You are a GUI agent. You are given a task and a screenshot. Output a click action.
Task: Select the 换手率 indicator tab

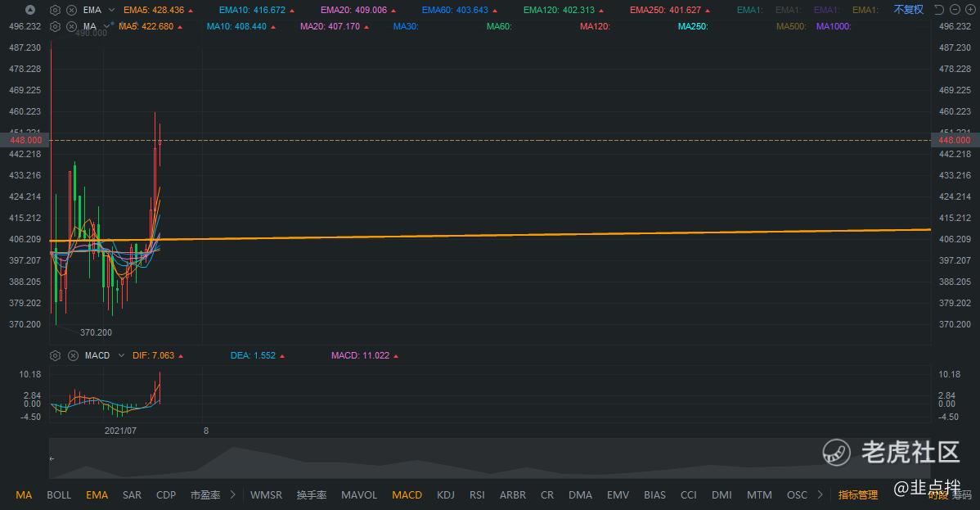312,495
